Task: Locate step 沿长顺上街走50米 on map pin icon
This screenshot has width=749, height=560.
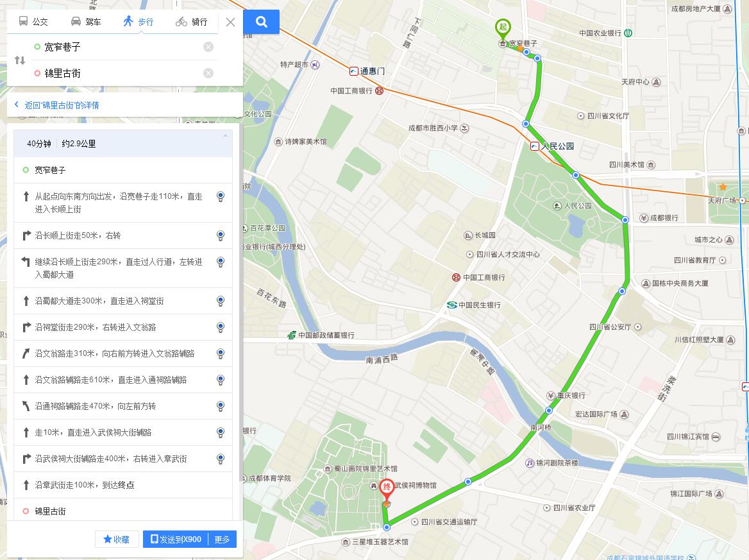Action: click(x=220, y=235)
